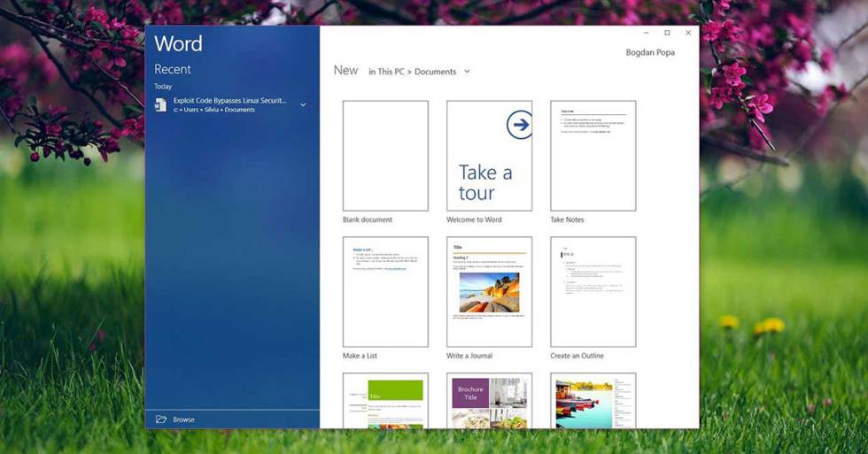Click the Make a List label
This screenshot has width=868, height=454.
click(360, 356)
